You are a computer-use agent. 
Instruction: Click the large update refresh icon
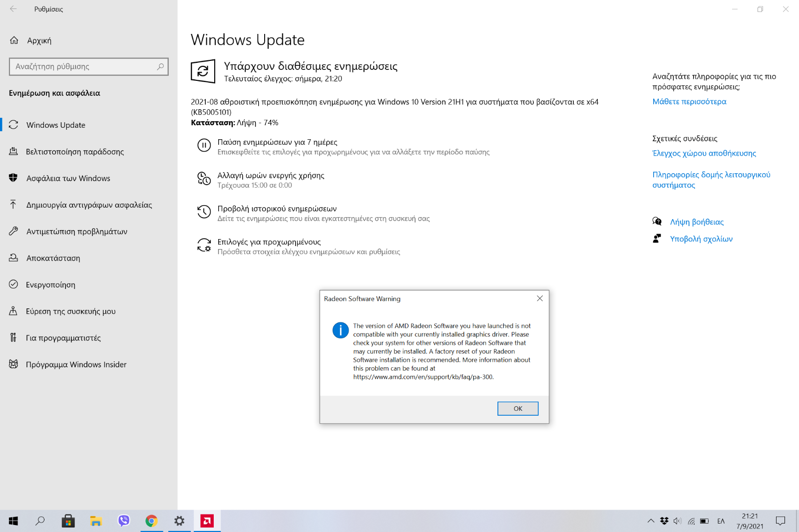pyautogui.click(x=203, y=71)
